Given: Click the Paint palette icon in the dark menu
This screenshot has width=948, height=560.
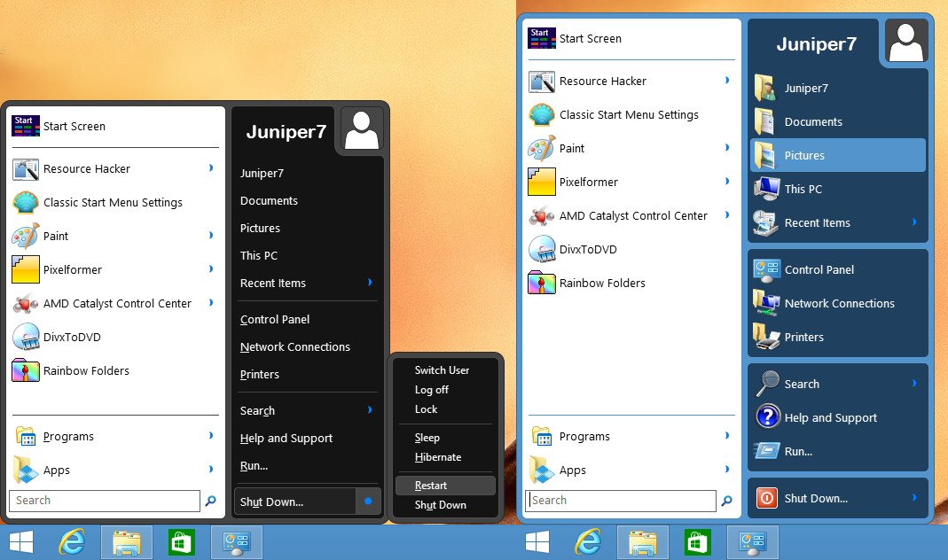Looking at the screenshot, I should pyautogui.click(x=26, y=236).
